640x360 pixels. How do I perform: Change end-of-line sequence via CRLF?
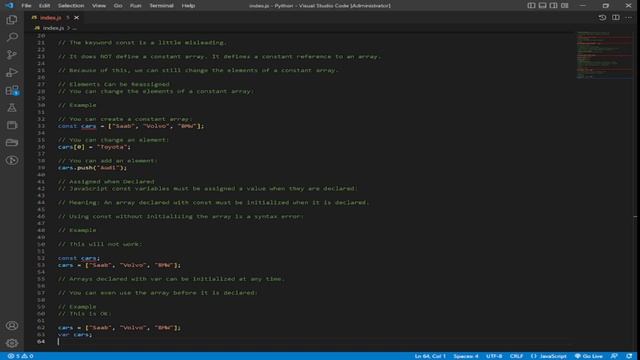[516, 356]
